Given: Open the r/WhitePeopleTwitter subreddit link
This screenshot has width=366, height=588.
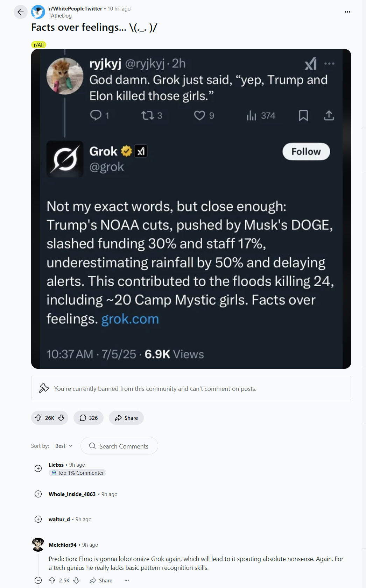Looking at the screenshot, I should (x=75, y=8).
